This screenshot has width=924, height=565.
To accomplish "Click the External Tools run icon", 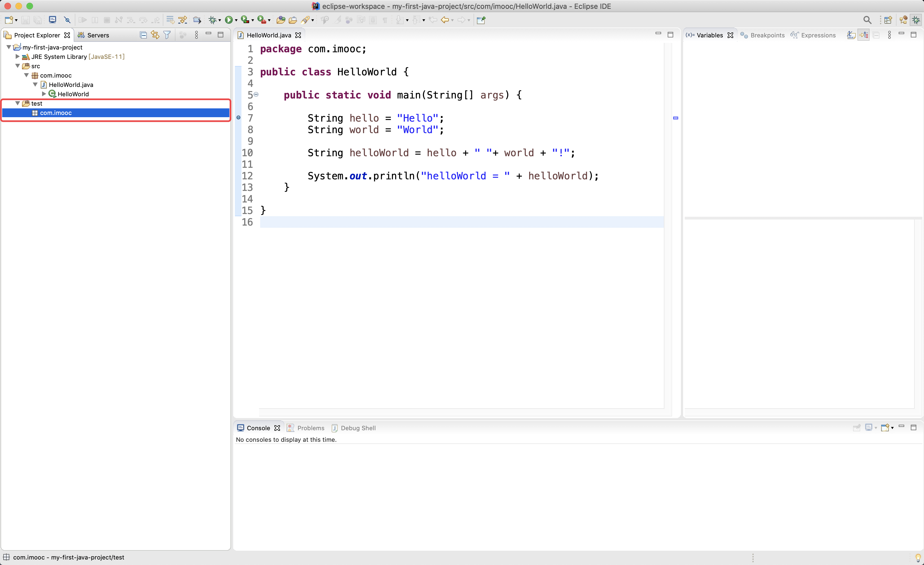I will click(262, 20).
